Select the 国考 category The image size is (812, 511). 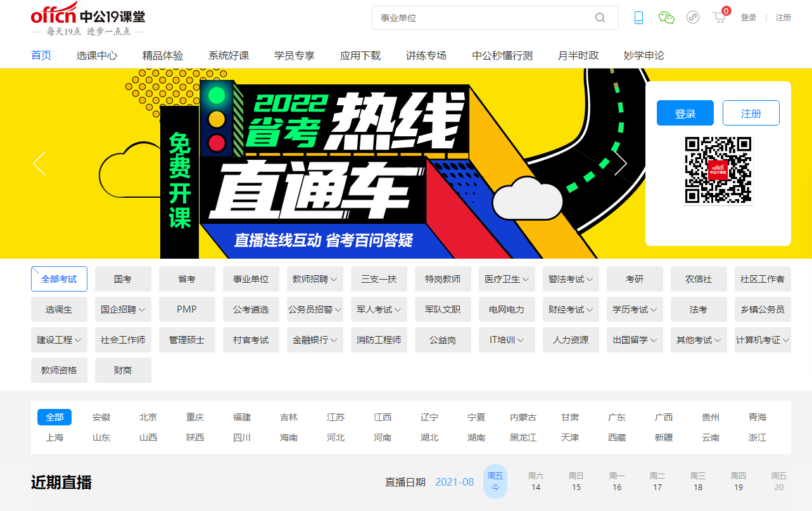(x=123, y=279)
